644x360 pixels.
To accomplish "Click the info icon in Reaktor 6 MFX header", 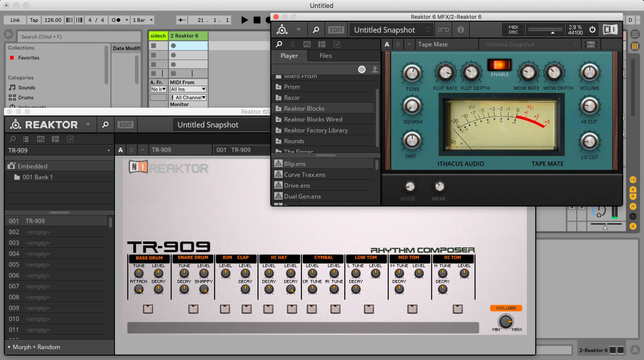I will [461, 30].
